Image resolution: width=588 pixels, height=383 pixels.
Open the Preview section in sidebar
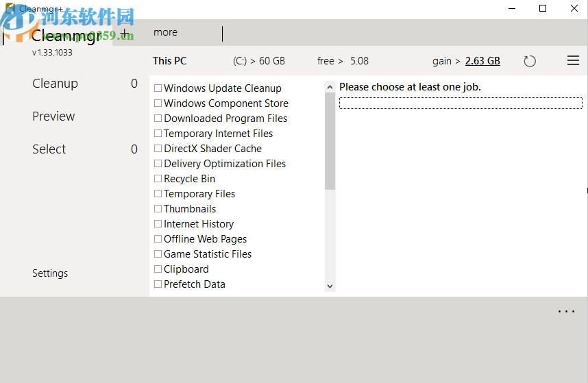point(53,116)
